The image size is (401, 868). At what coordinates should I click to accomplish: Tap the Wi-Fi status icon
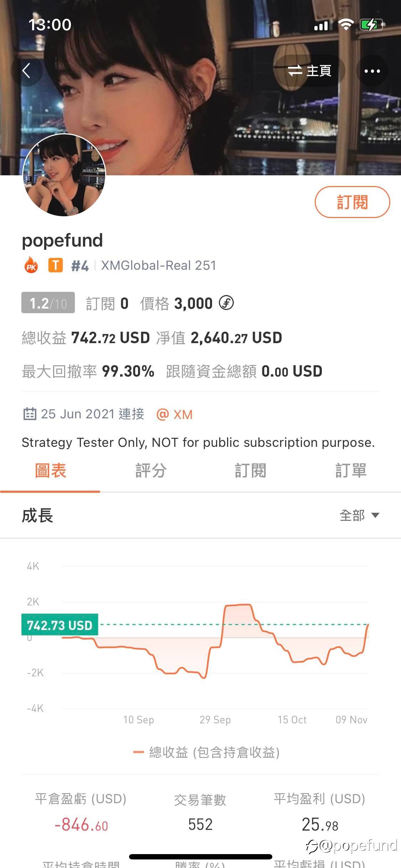(x=345, y=25)
